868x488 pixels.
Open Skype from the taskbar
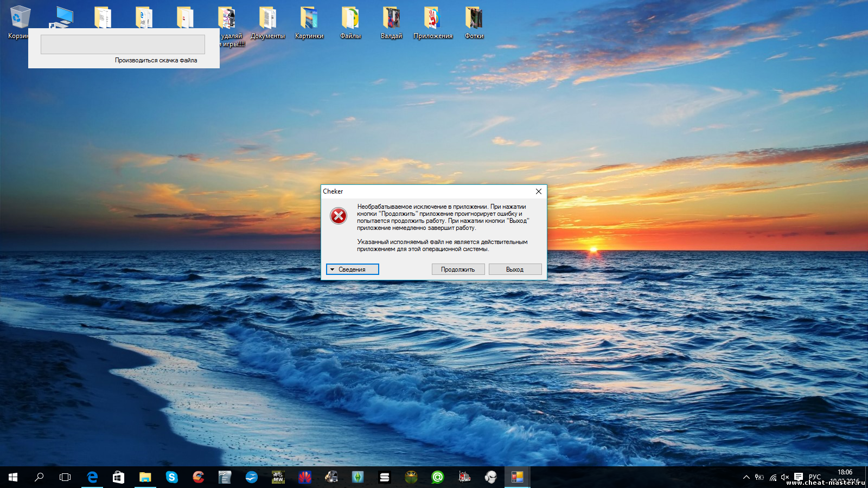(x=171, y=477)
